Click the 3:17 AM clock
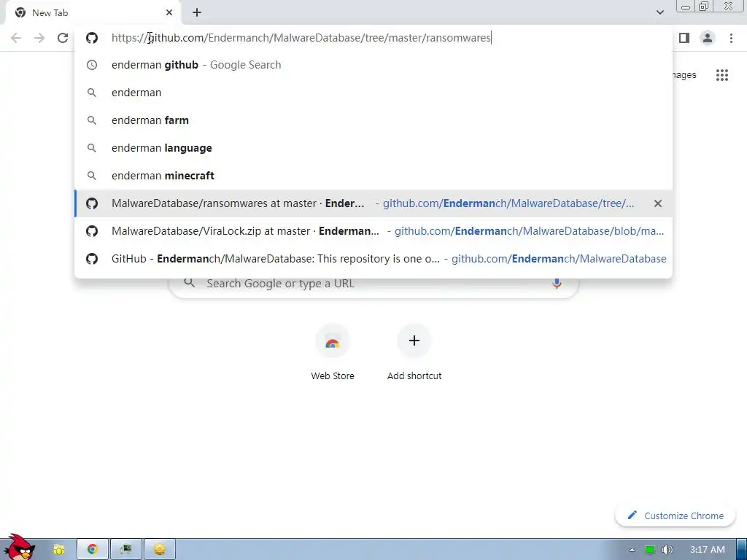This screenshot has width=747, height=560. coord(708,550)
